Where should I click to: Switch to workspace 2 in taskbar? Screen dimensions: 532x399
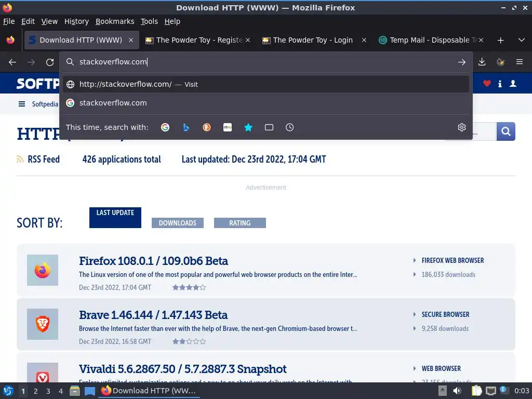[36, 391]
